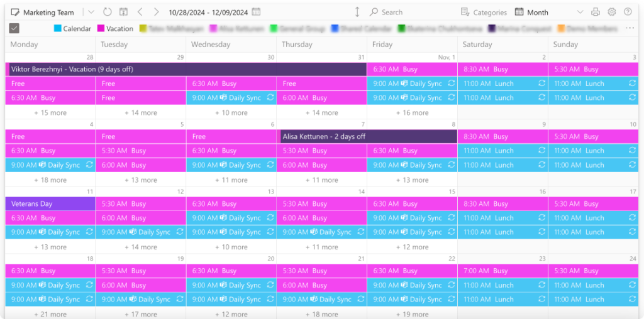Open the Marketing Team calendar selector
Image resolution: width=644 pixels, height=319 pixels.
point(43,12)
